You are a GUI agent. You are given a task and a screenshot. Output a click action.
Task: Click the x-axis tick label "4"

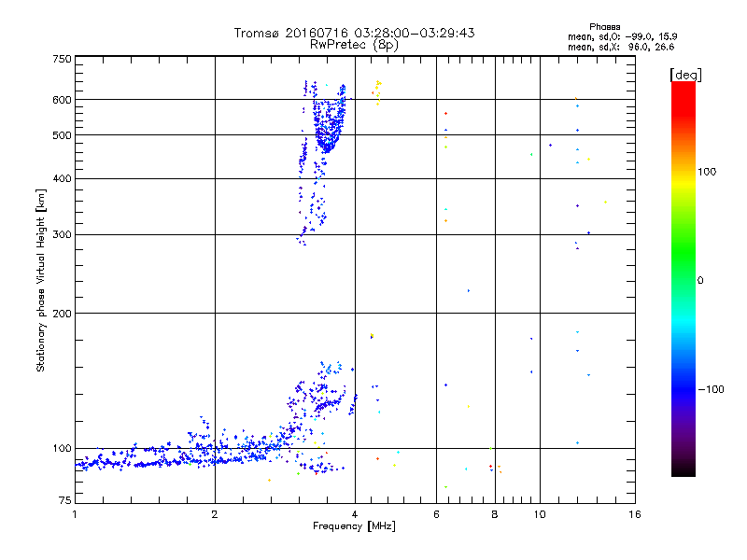tap(355, 514)
